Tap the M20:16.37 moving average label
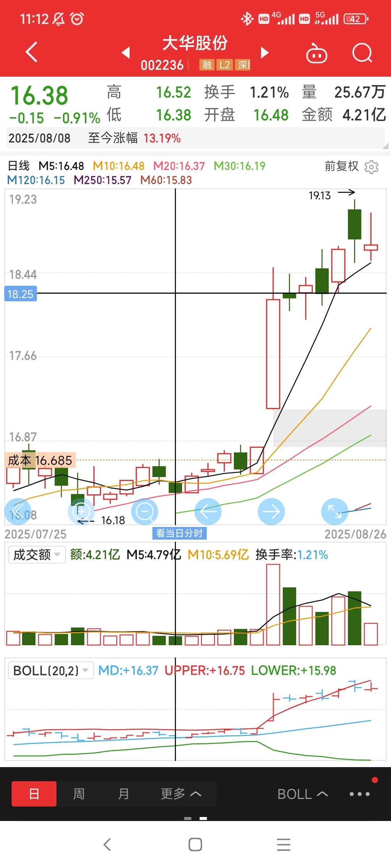391x868 pixels. click(179, 166)
